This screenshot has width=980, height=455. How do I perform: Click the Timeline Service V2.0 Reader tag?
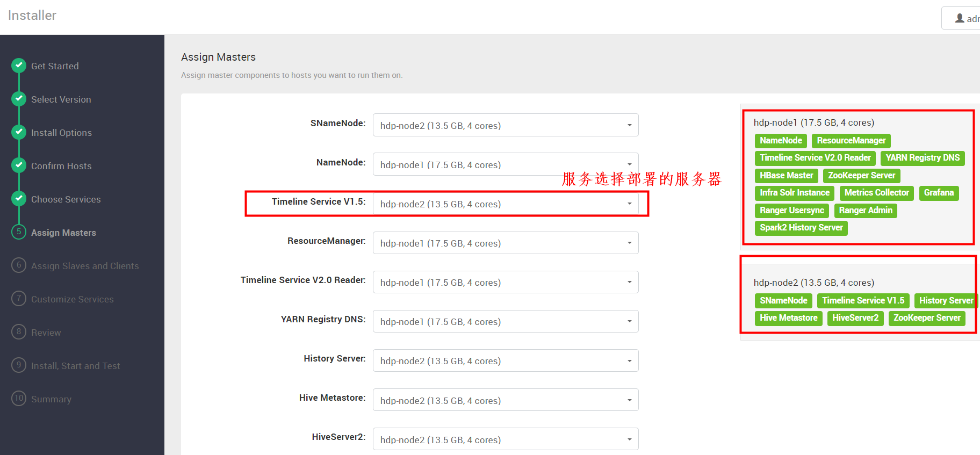click(815, 158)
